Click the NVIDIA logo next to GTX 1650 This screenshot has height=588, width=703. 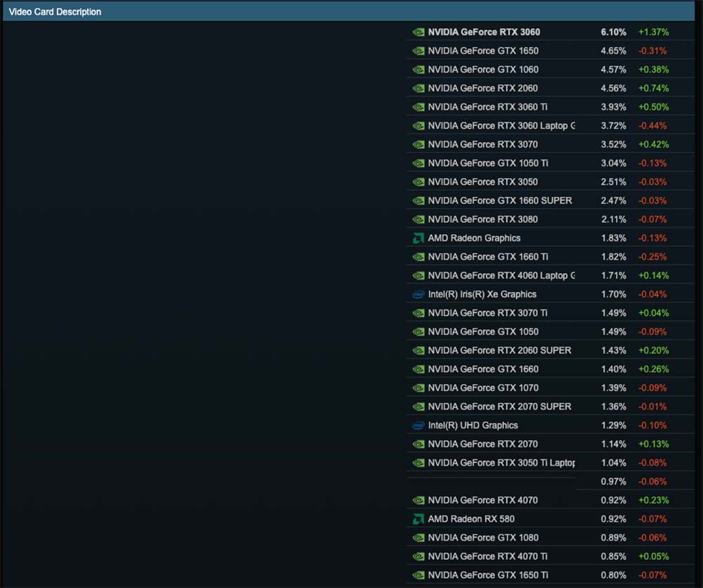(x=418, y=51)
